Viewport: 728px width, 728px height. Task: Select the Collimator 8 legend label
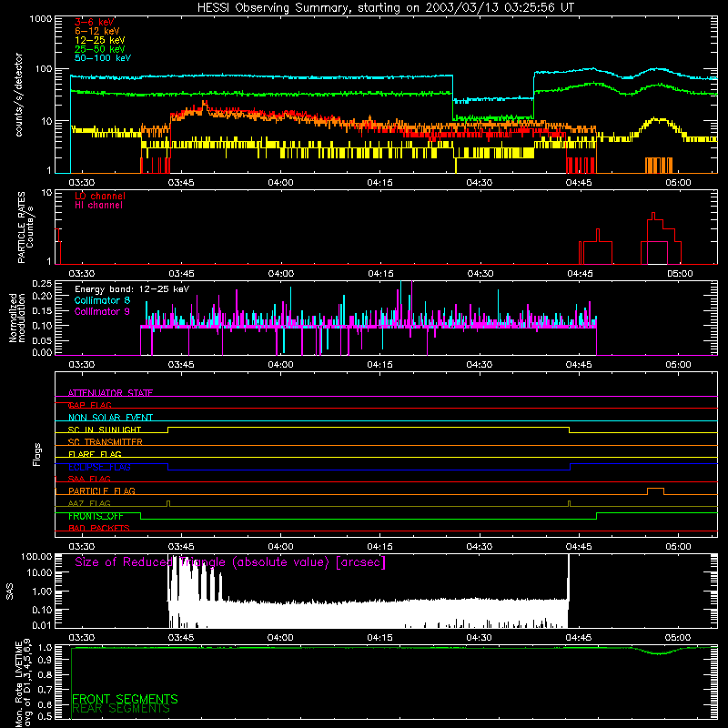click(102, 300)
